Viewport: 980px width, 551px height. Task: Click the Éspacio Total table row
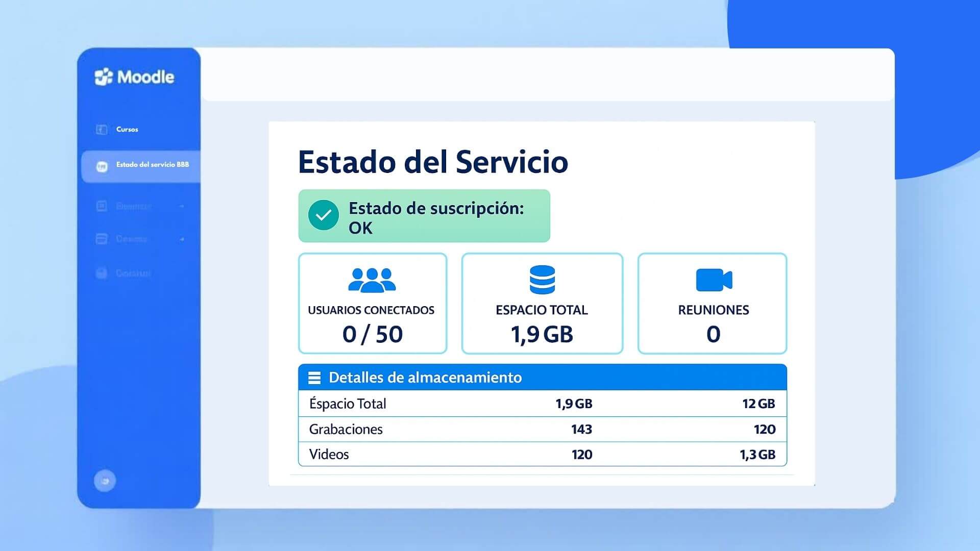[x=541, y=404]
